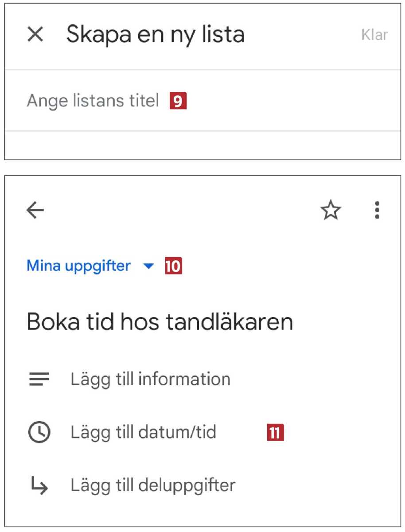Click Lägg till deluppgifter

pos(153,485)
